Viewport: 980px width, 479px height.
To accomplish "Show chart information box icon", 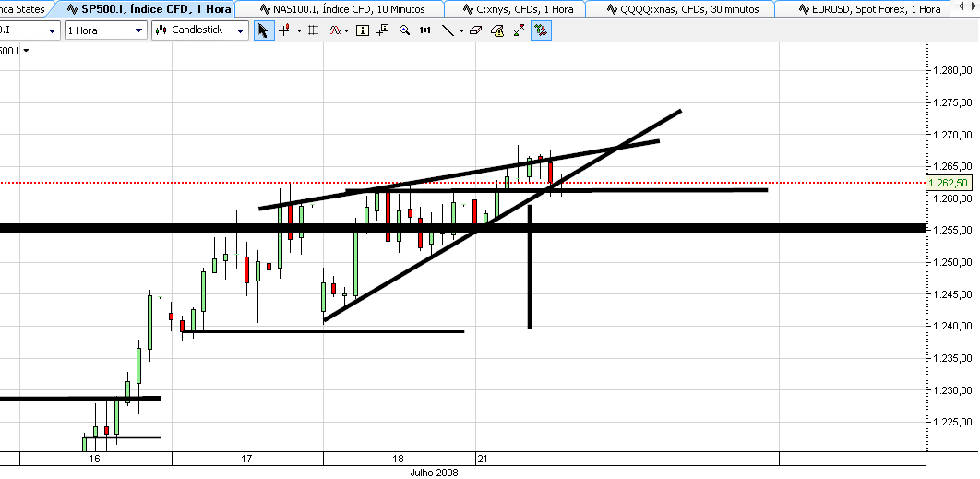I will 363,30.
